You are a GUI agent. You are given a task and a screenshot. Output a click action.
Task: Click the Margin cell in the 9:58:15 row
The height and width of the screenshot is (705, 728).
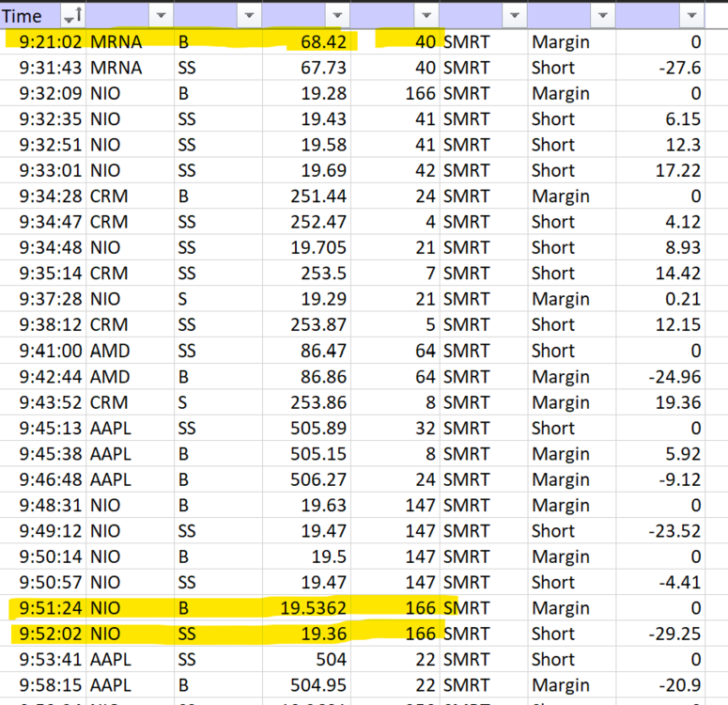[572, 685]
